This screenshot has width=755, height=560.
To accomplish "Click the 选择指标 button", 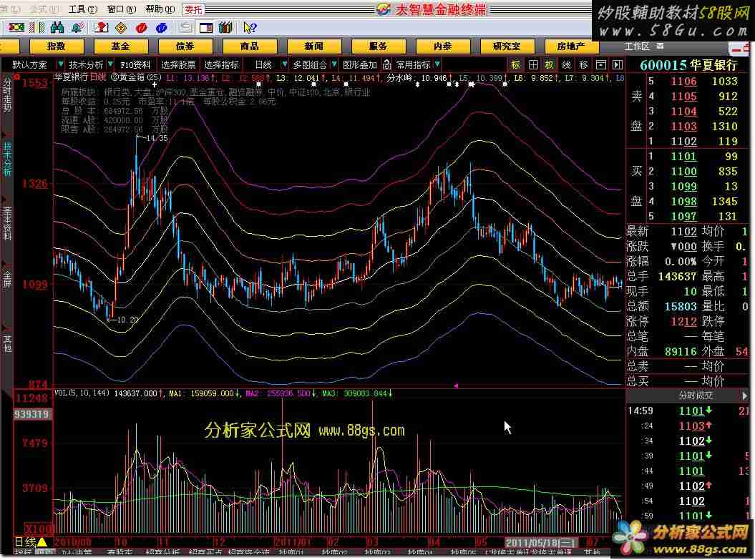I will 222,64.
